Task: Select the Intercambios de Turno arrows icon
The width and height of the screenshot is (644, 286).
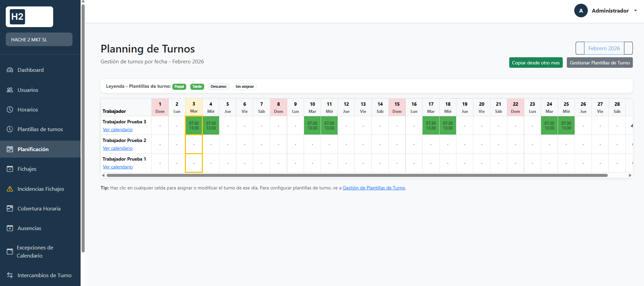Action: click(10, 275)
